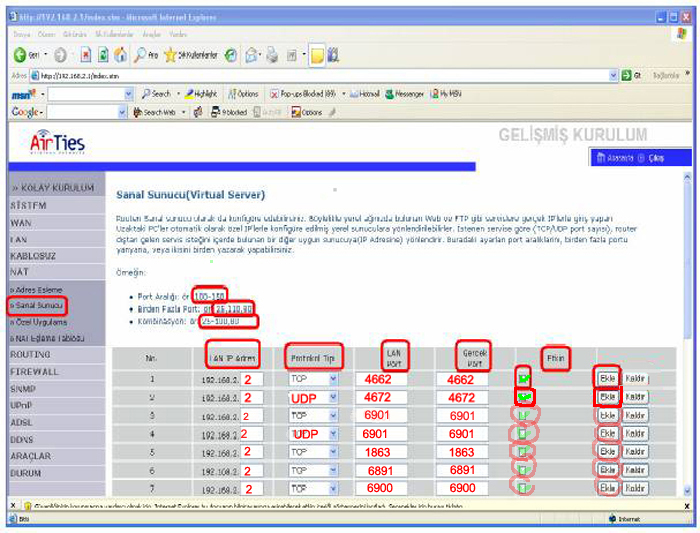Click Gerçek Port field of rule 5

coord(462,452)
